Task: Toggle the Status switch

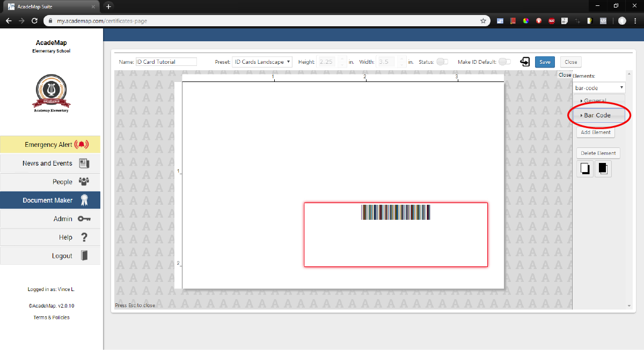Action: (442, 62)
